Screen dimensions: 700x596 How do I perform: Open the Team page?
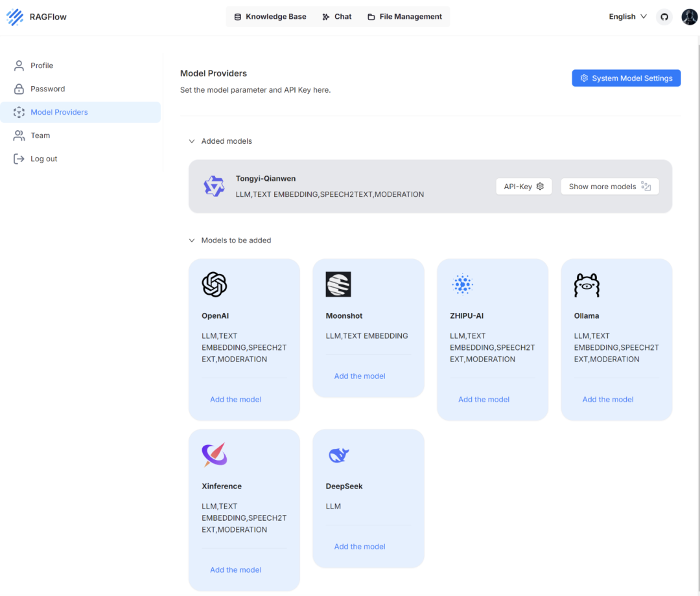tap(80, 135)
